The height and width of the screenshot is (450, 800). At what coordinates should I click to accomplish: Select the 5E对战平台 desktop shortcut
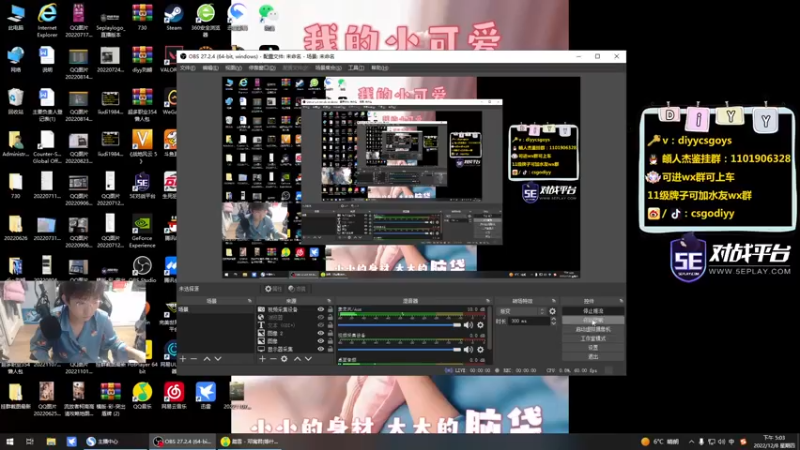point(142,186)
